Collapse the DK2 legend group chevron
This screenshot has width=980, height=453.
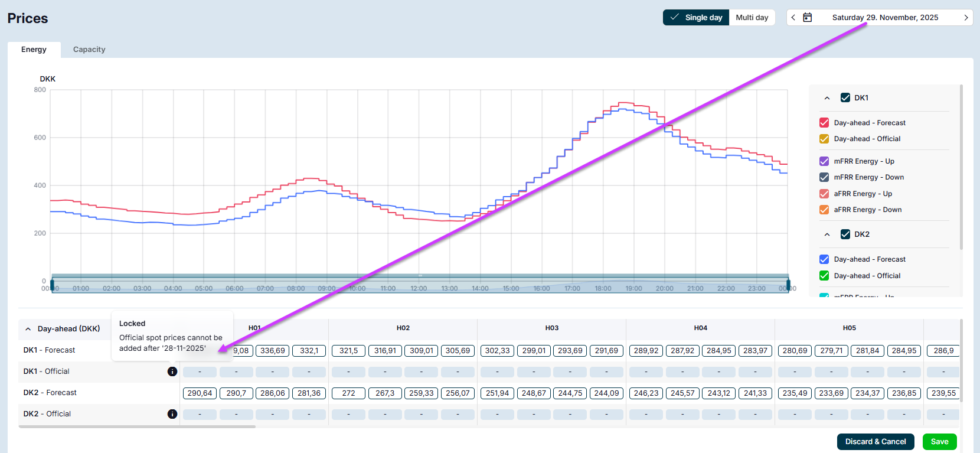pos(827,234)
